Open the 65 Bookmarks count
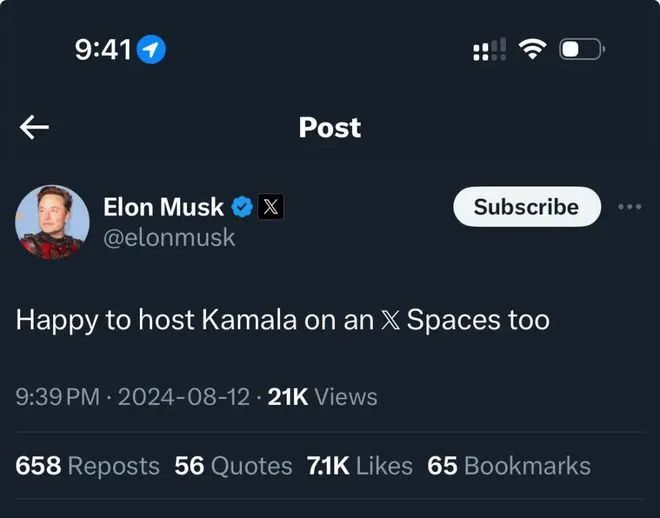Screen dimensions: 660x518 (509, 466)
